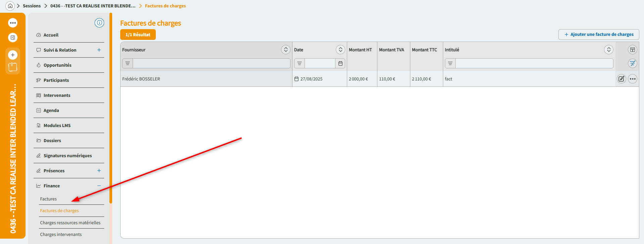Select Charges intervenants under Finance
The width and height of the screenshot is (644, 244).
click(61, 234)
